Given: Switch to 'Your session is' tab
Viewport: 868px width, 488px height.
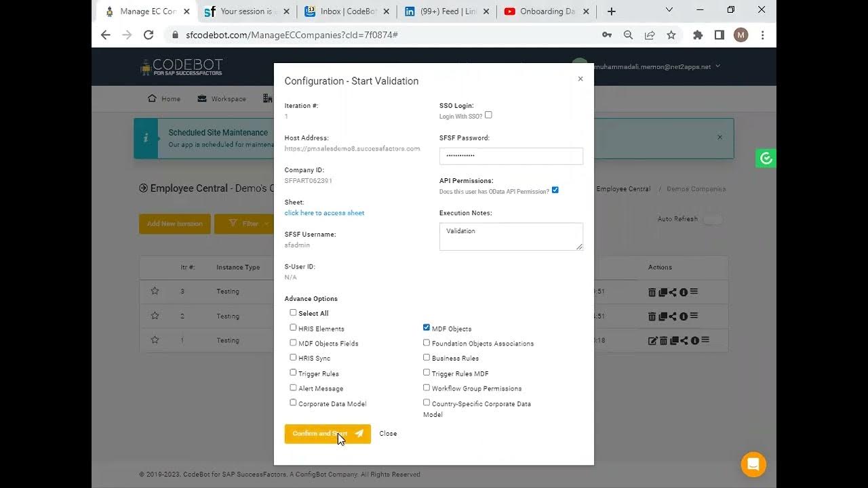Looking at the screenshot, I should (248, 12).
